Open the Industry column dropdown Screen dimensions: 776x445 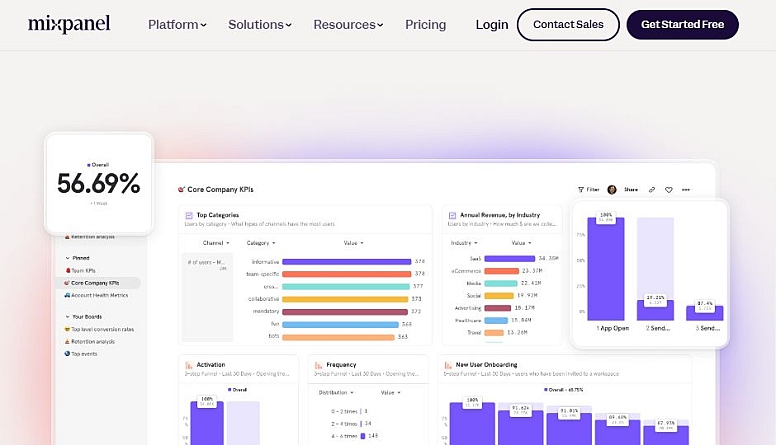pos(464,243)
